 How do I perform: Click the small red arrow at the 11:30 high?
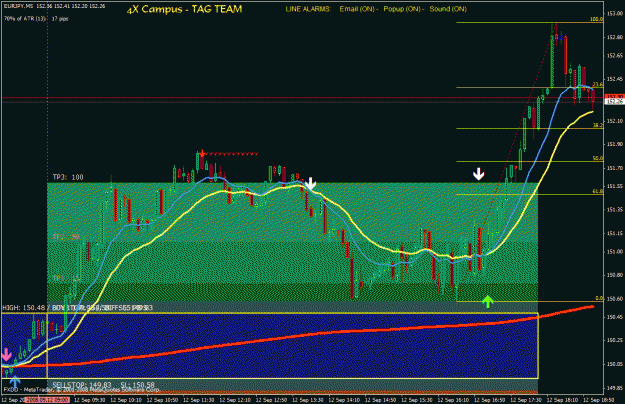pos(202,153)
